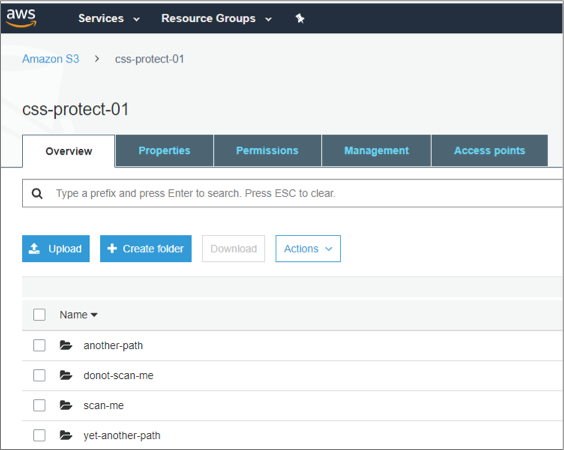Expand the Actions dropdown
Image resolution: width=564 pixels, height=450 pixels.
[308, 249]
